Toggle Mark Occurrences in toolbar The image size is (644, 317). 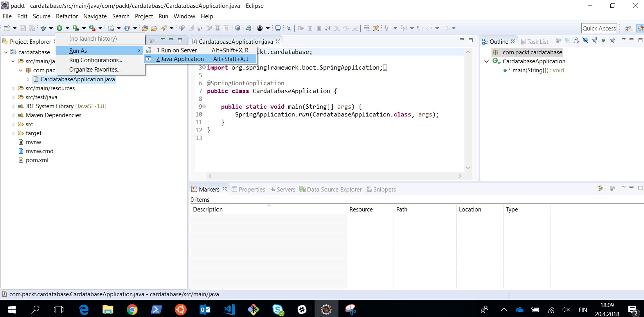191,28
